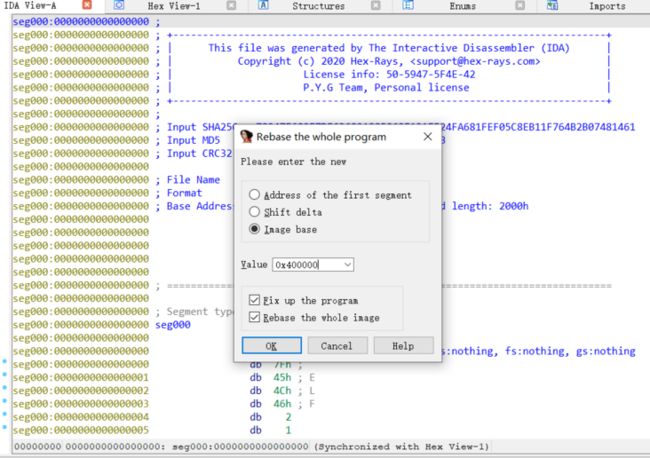Select the 'Shift delta' radio button

[x=255, y=212]
